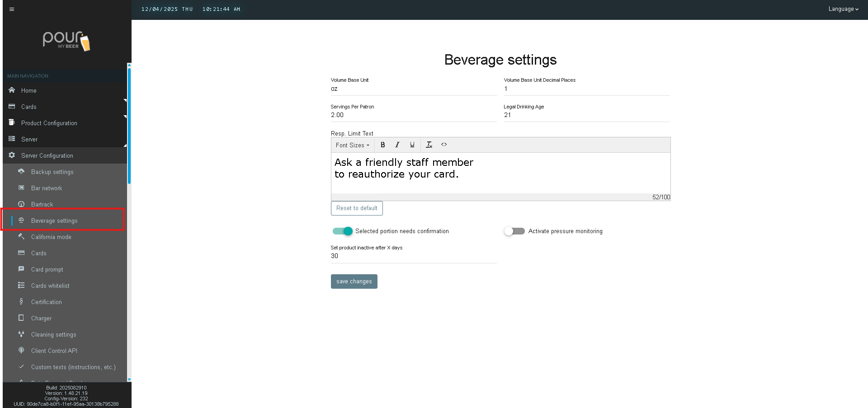
Task: Open source code view in editor
Action: point(444,145)
